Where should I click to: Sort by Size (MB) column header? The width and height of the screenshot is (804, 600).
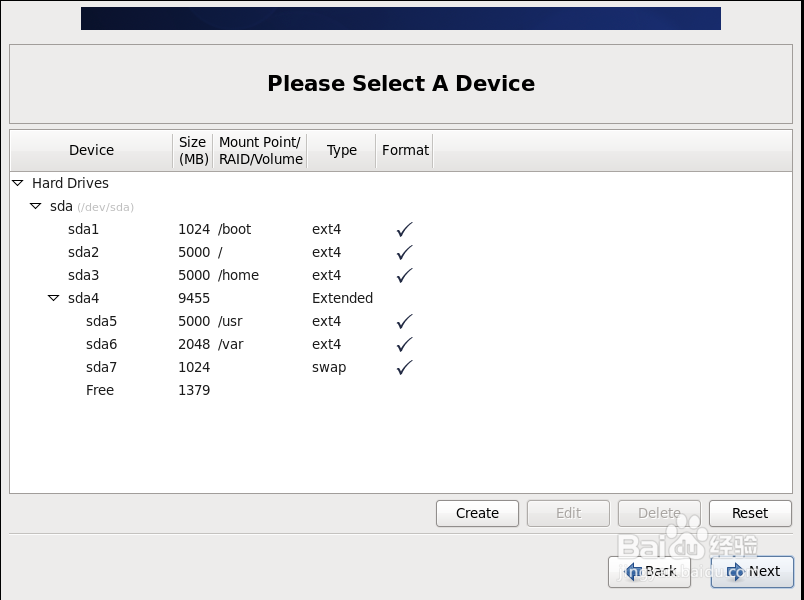coord(193,150)
